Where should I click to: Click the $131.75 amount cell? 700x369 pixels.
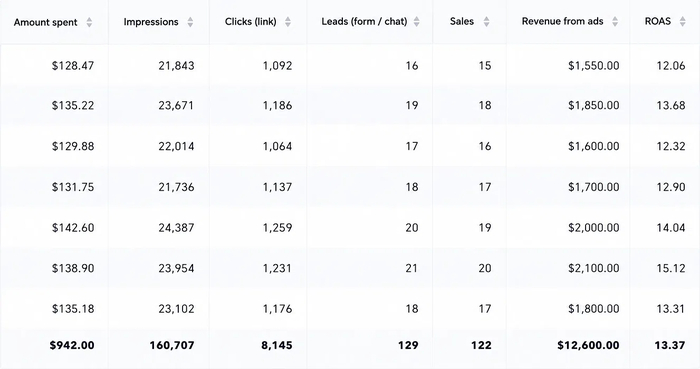tap(73, 187)
